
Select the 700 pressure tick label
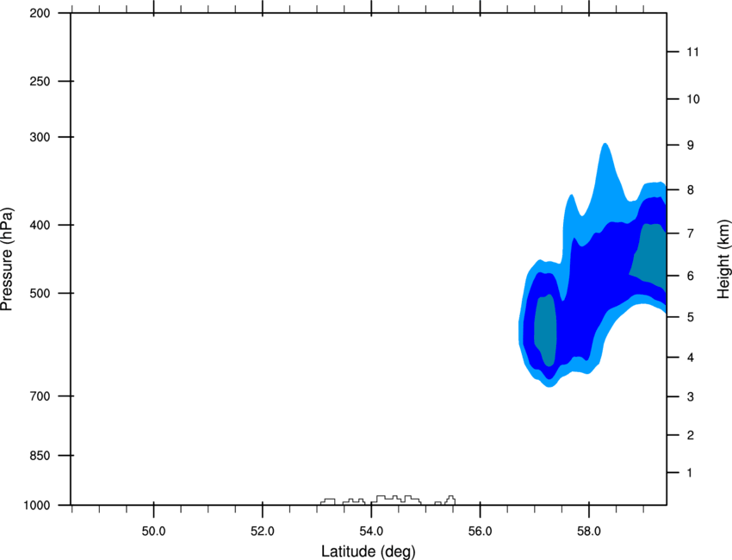tap(40, 396)
